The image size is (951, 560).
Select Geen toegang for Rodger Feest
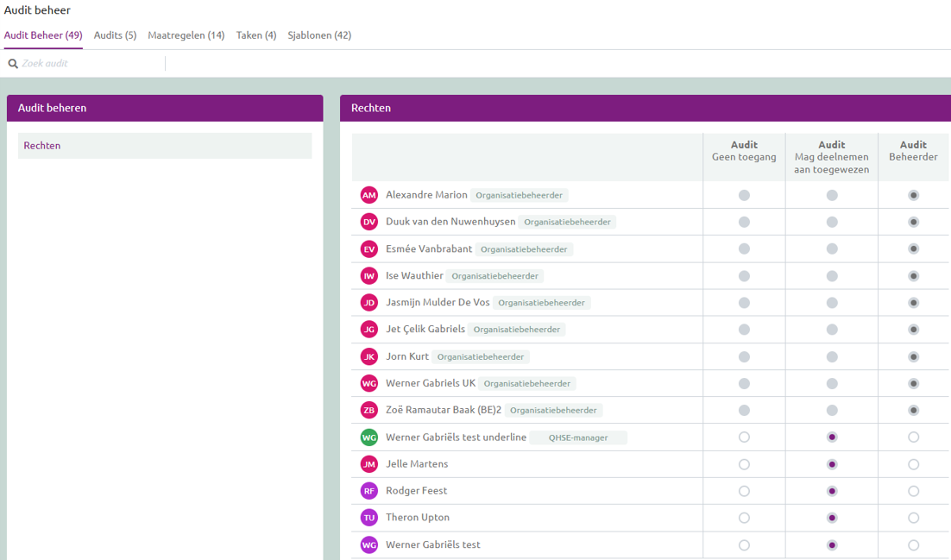(744, 491)
